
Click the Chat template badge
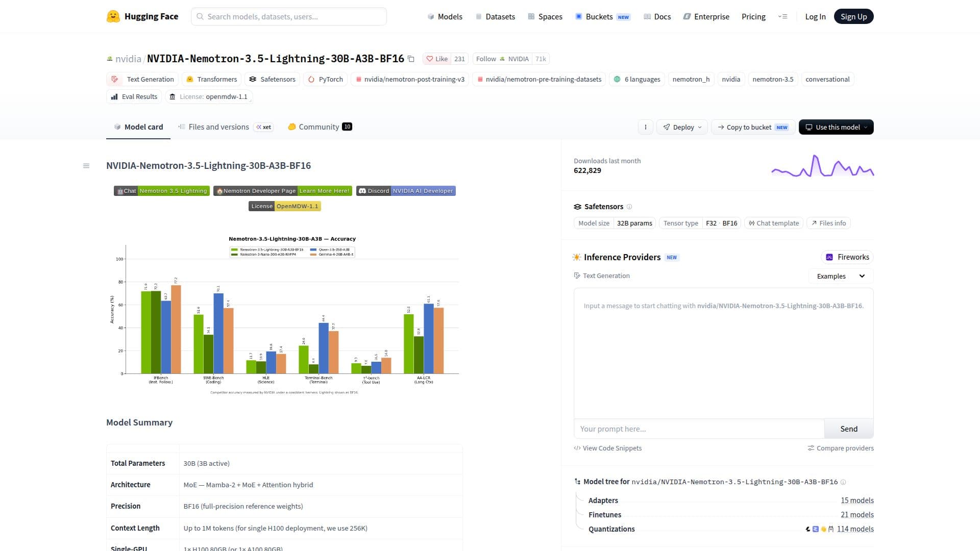pyautogui.click(x=773, y=223)
